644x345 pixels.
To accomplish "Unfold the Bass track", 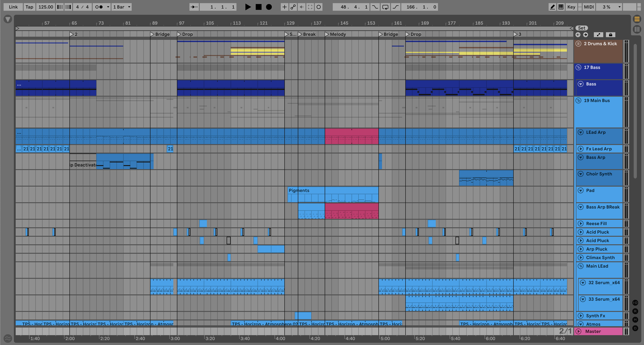I will pyautogui.click(x=581, y=84).
